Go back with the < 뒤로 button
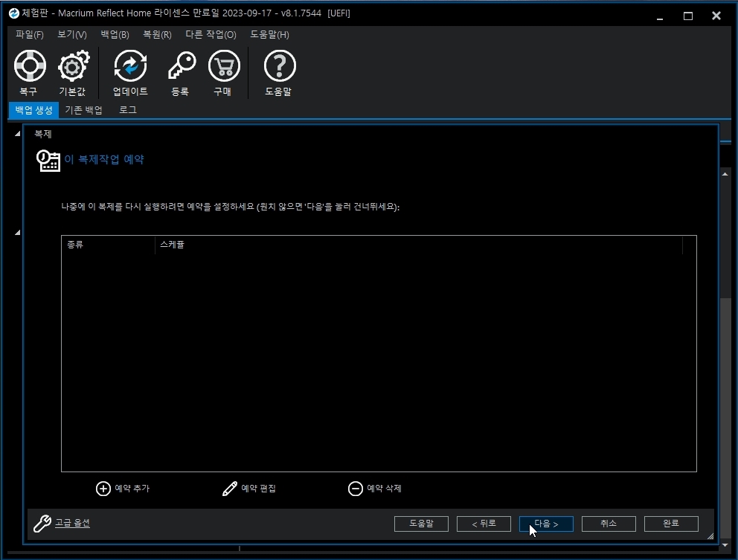 pos(484,524)
